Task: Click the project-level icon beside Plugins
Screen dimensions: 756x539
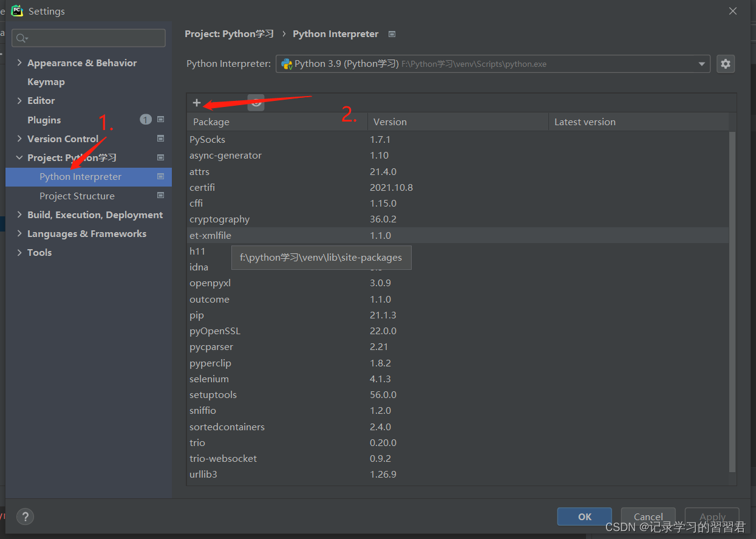Action: pyautogui.click(x=161, y=120)
